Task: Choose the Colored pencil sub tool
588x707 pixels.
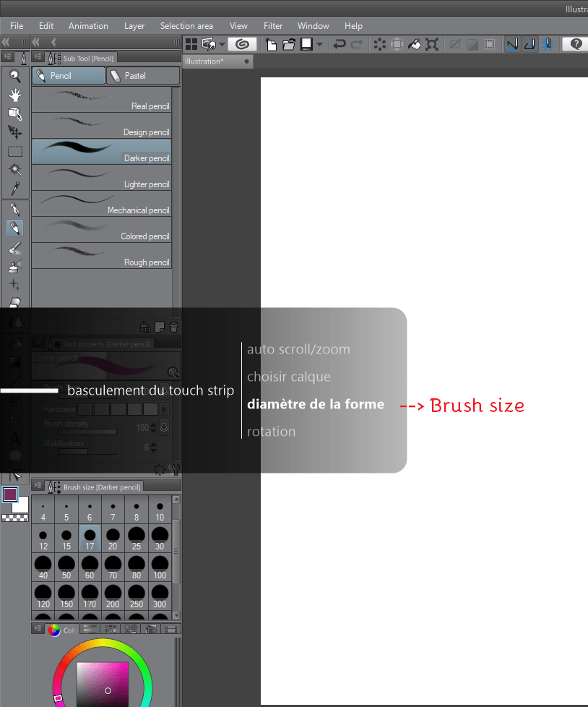Action: click(101, 230)
